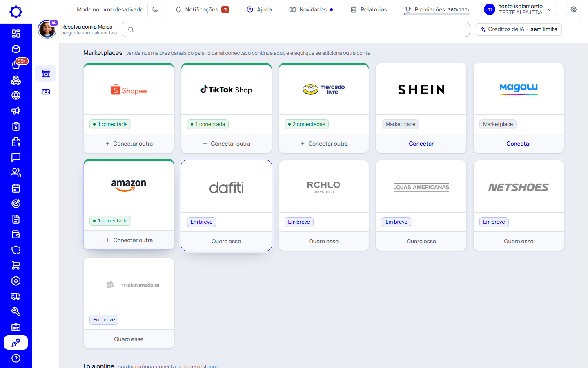
Task: Open the settings gear icon at top right
Action: point(574,9)
